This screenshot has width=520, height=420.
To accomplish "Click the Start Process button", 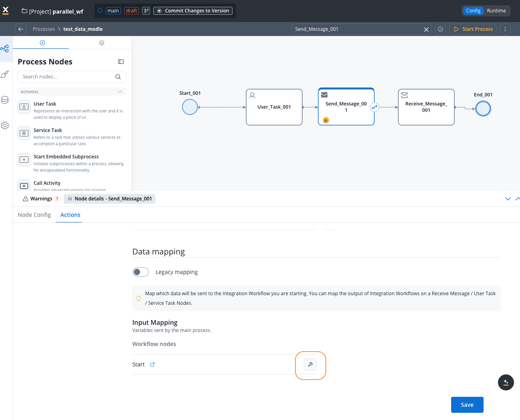I will point(473,29).
